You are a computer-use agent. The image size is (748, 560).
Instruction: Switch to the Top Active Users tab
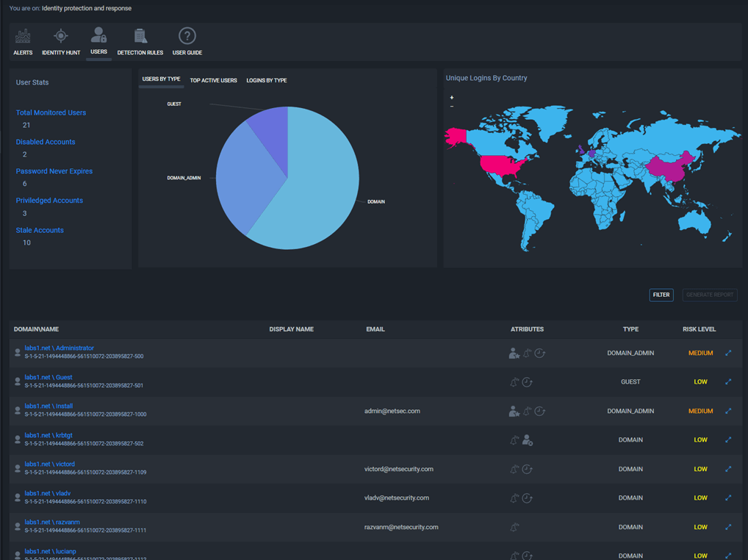click(x=213, y=81)
